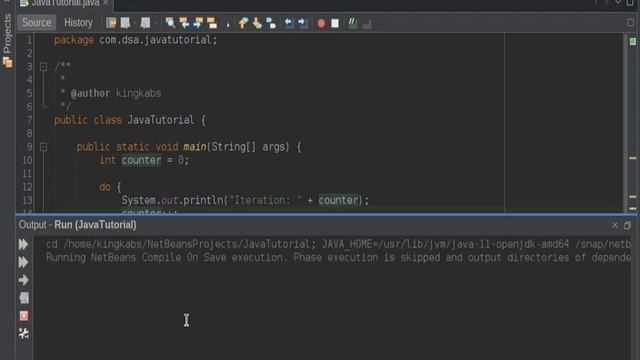
Task: Toggle Highlight Search icon
Action: (x=212, y=23)
